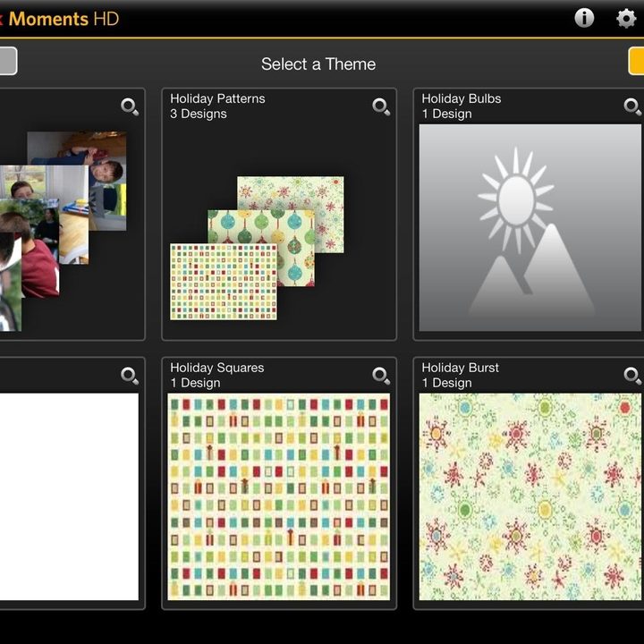Viewport: 644px width, 644px height.
Task: Choose the Holiday Burst snowflake thumbnail
Action: [530, 496]
